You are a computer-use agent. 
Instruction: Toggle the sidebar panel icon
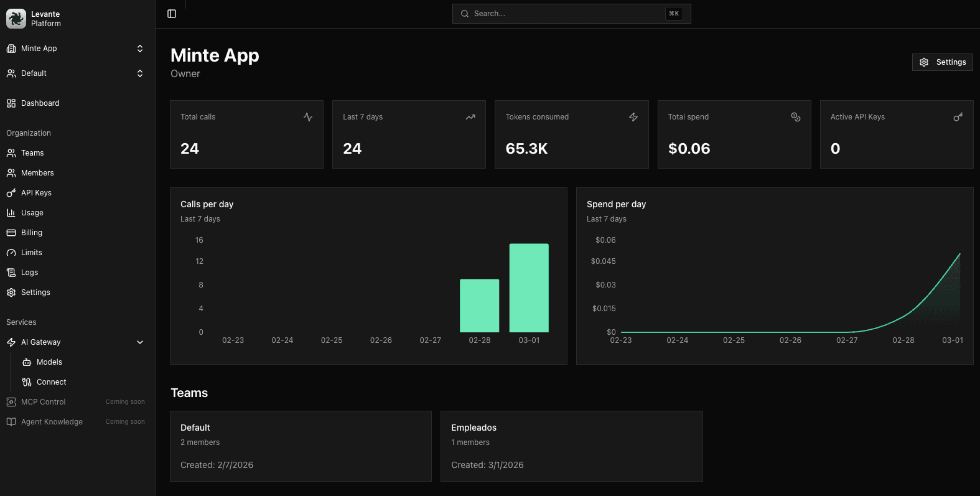click(172, 14)
